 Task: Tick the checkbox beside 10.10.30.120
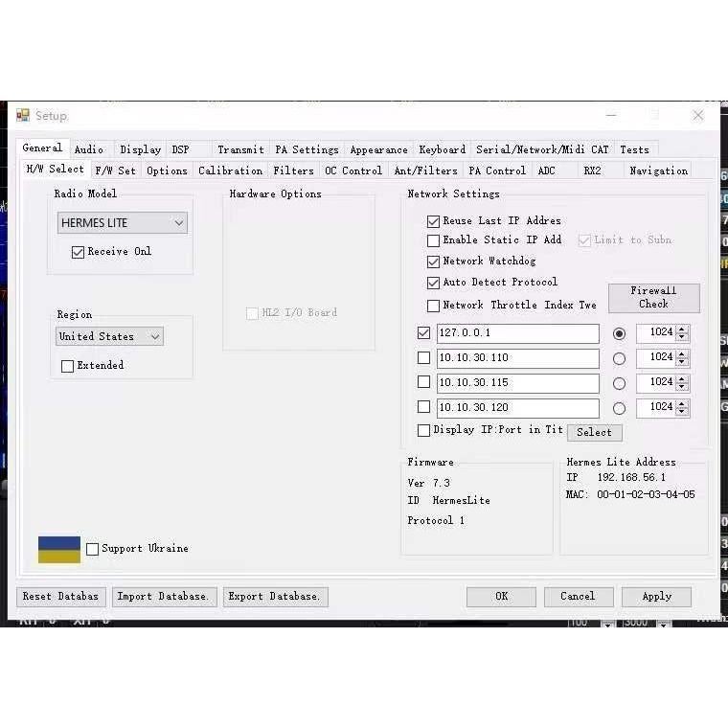(423, 407)
